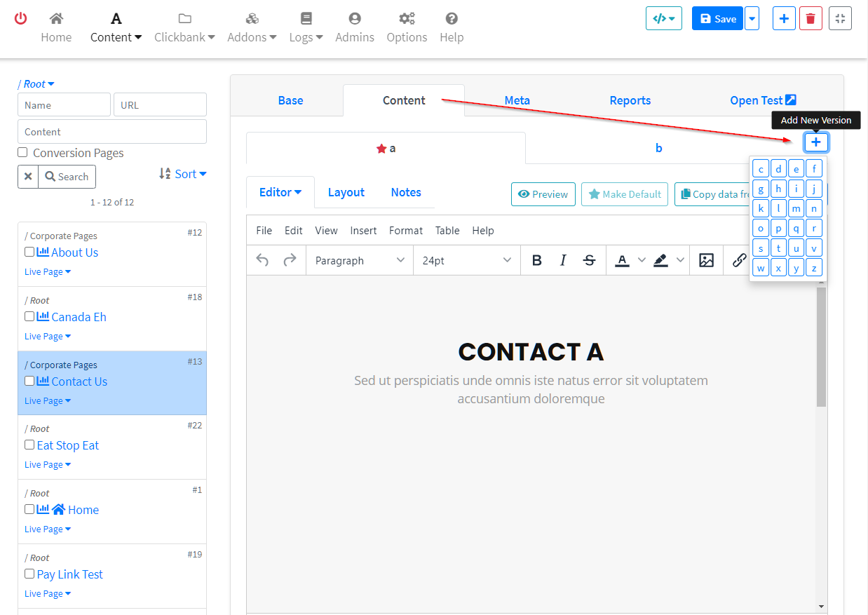The height and width of the screenshot is (615, 868).
Task: Open the 24pt font size dropdown
Action: (x=466, y=260)
